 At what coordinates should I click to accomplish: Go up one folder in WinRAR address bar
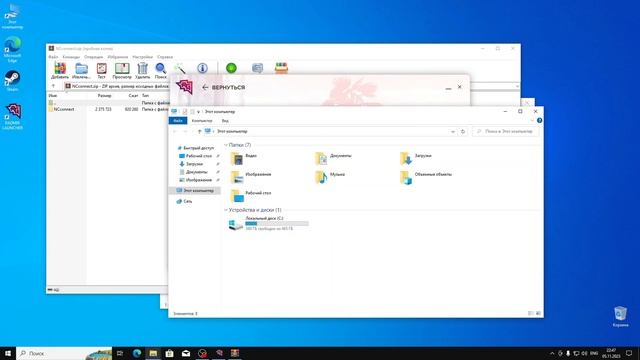[x=53, y=86]
